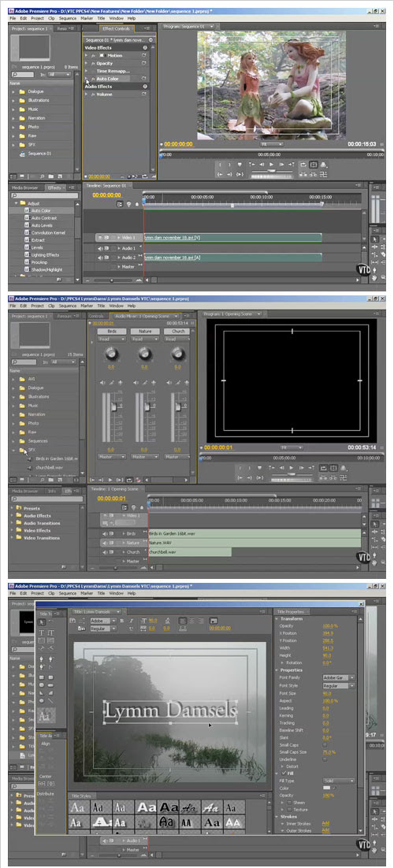Open the Read automation dropdown under Birds
Screen dimensions: 394x868
111,339
